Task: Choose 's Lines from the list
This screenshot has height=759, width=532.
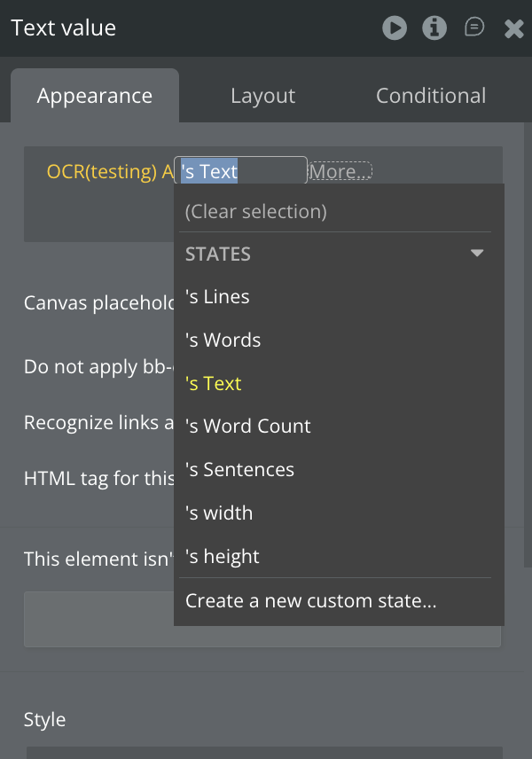Action: click(x=217, y=297)
